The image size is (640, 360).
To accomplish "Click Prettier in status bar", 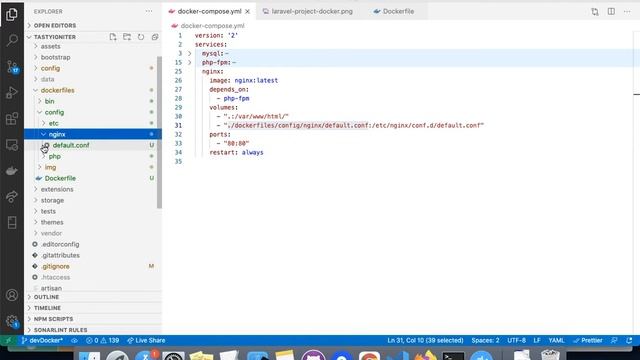I will click(588, 340).
